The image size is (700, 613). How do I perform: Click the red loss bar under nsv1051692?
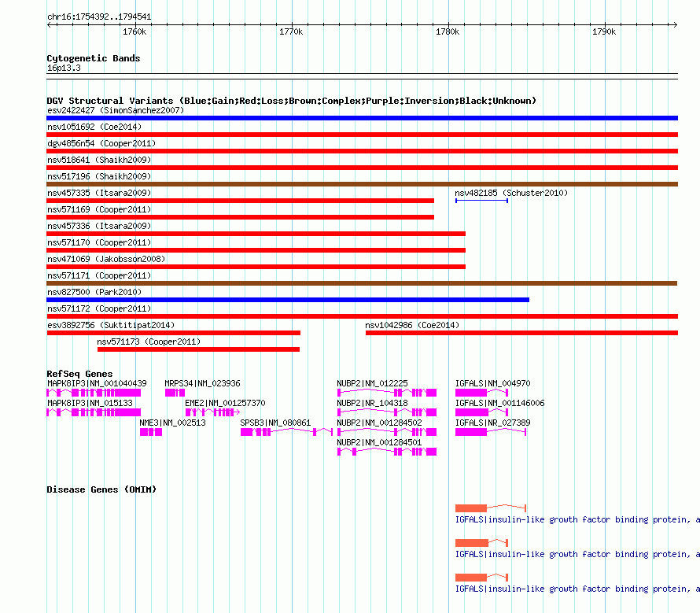(x=362, y=135)
